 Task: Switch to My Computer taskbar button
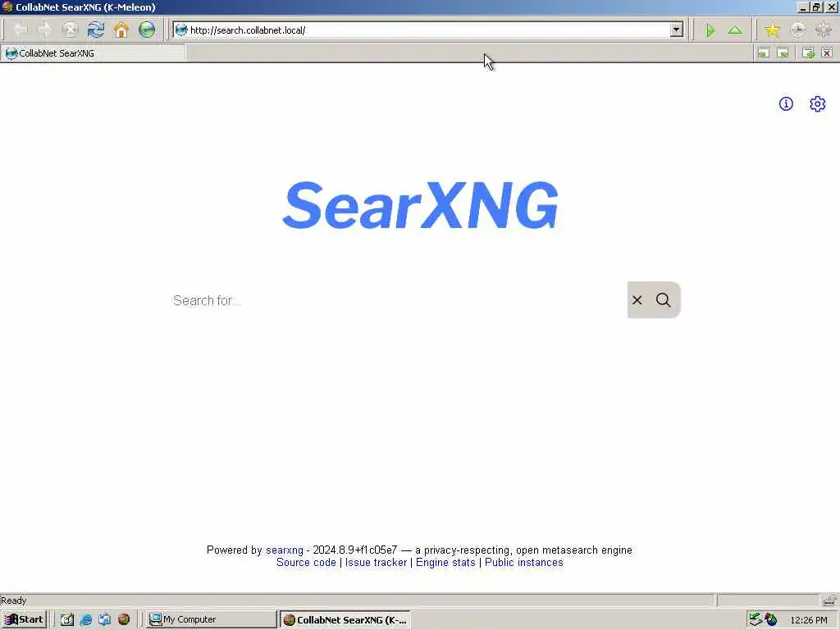pos(212,619)
